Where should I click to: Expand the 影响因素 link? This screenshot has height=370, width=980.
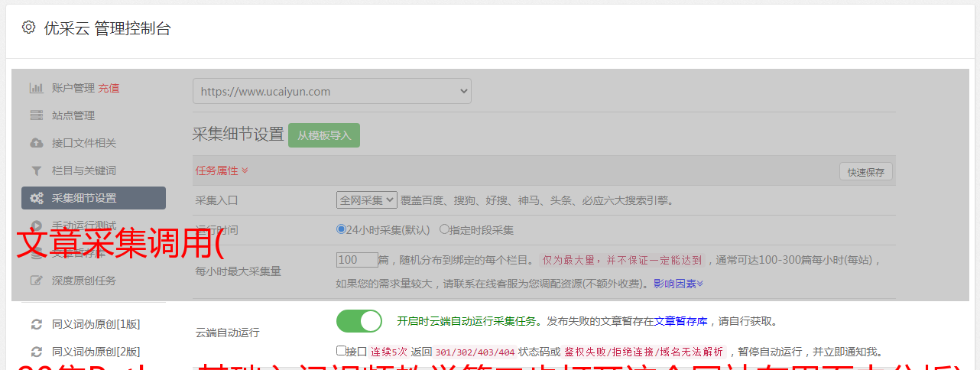[x=678, y=284]
